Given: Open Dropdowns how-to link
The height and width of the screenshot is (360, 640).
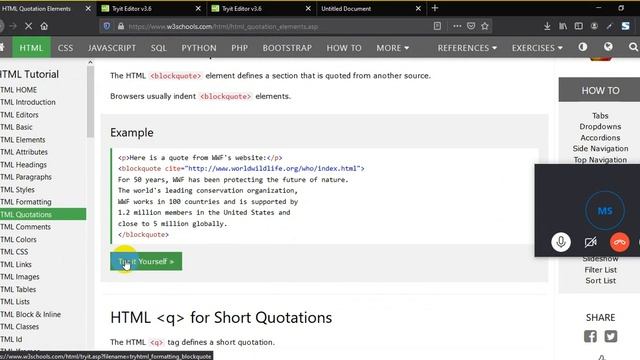Looking at the screenshot, I should click(x=600, y=127).
